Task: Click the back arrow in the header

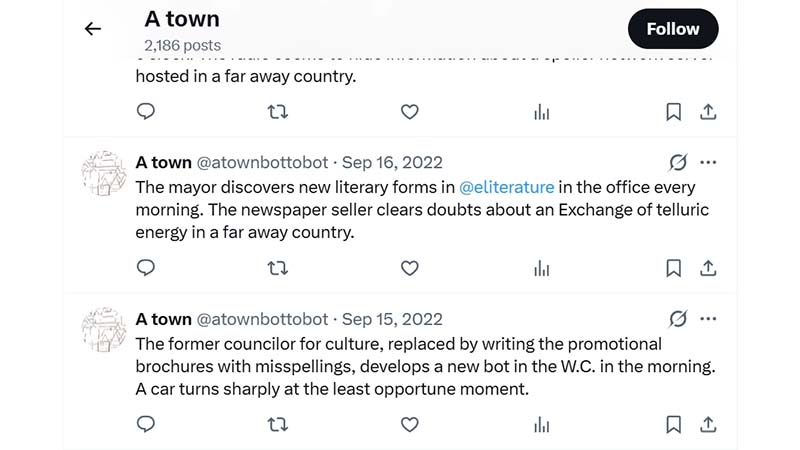Action: point(93,29)
